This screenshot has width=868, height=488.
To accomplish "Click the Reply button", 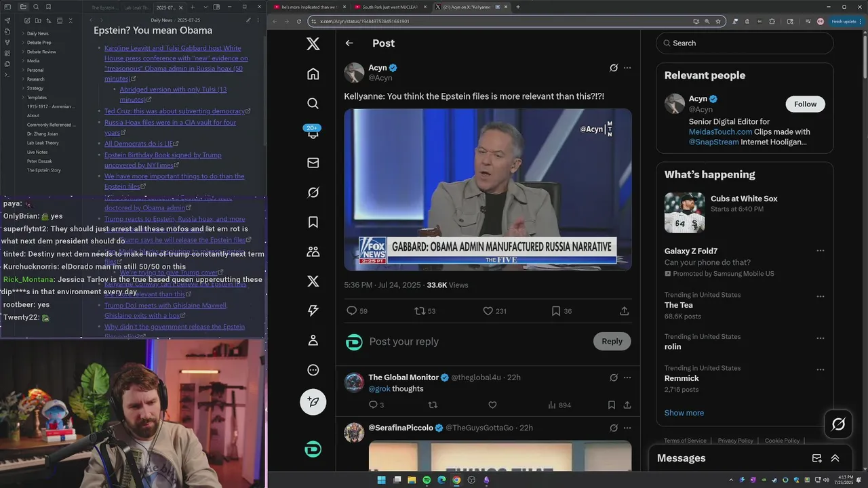I will (612, 341).
